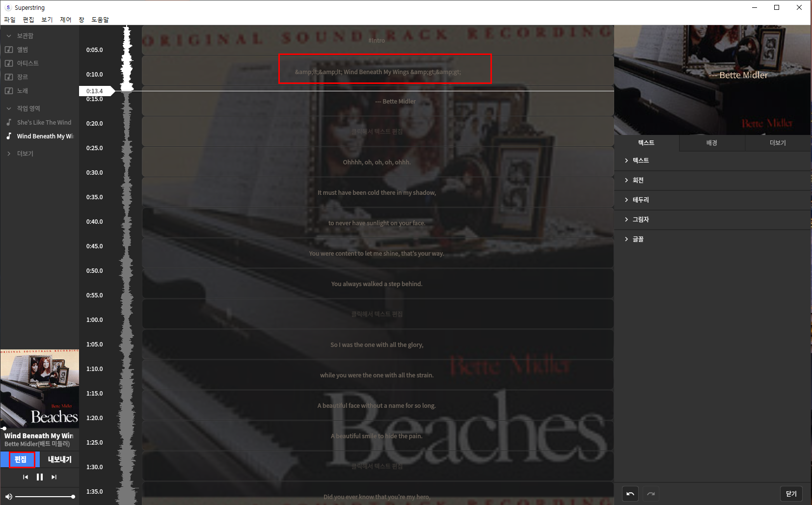The width and height of the screenshot is (812, 505).
Task: Click the redo arrow button
Action: tap(651, 494)
